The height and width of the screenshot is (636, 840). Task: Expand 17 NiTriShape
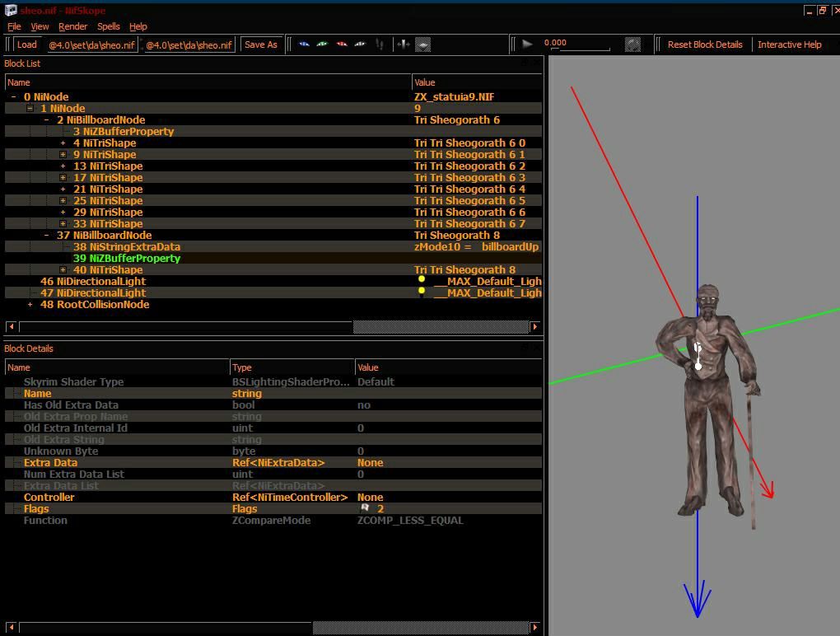point(63,177)
